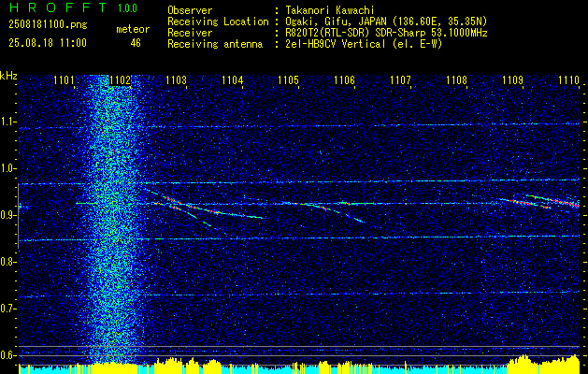Click the Receiver label
The height and width of the screenshot is (374, 588).
click(190, 33)
